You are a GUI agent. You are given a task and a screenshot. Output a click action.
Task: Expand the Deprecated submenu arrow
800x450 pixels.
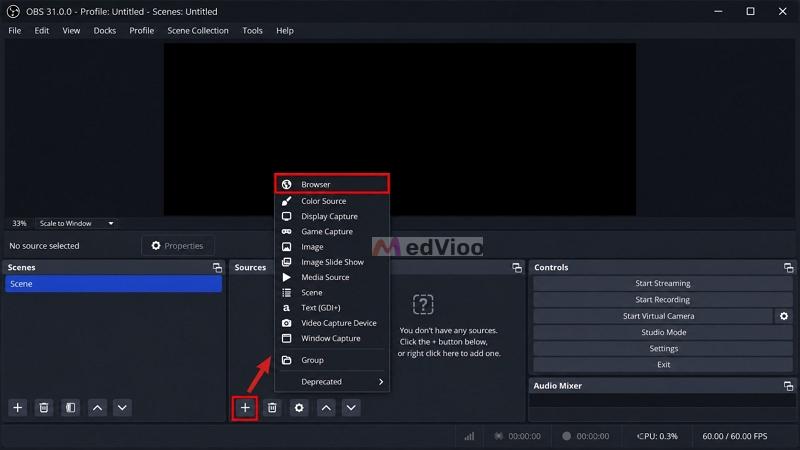point(381,382)
